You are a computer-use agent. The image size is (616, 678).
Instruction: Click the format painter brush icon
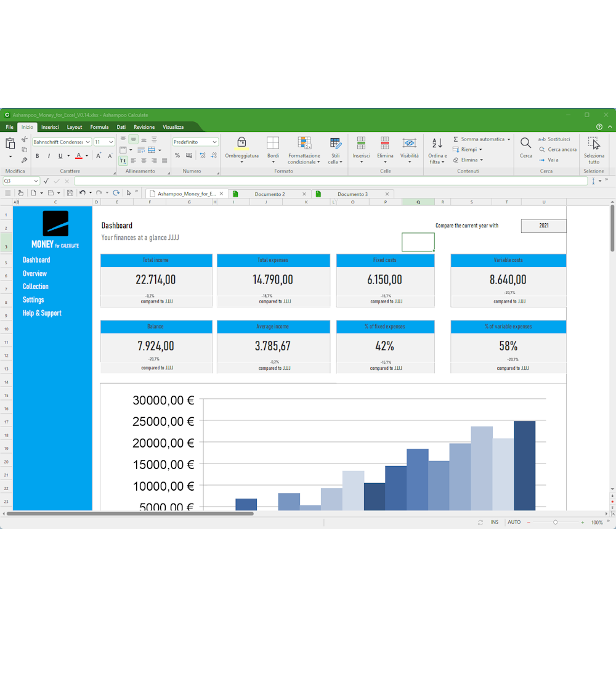[x=24, y=160]
